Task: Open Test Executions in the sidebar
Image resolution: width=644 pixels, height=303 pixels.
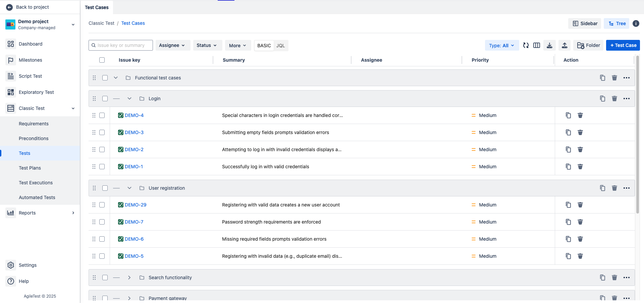Action: pyautogui.click(x=36, y=183)
